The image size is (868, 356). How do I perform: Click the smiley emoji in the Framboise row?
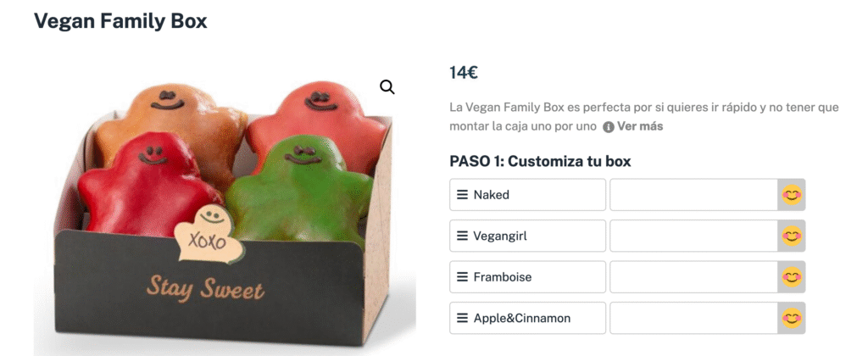point(792,277)
